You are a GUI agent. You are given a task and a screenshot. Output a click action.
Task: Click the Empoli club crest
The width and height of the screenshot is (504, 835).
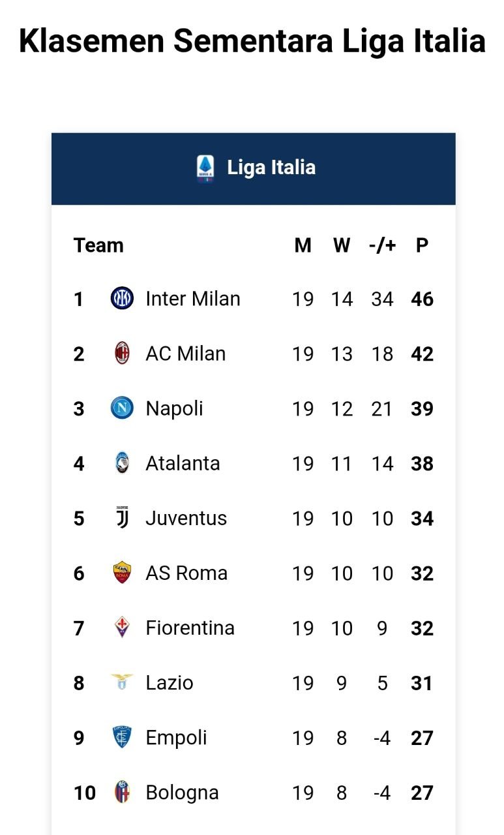click(122, 737)
